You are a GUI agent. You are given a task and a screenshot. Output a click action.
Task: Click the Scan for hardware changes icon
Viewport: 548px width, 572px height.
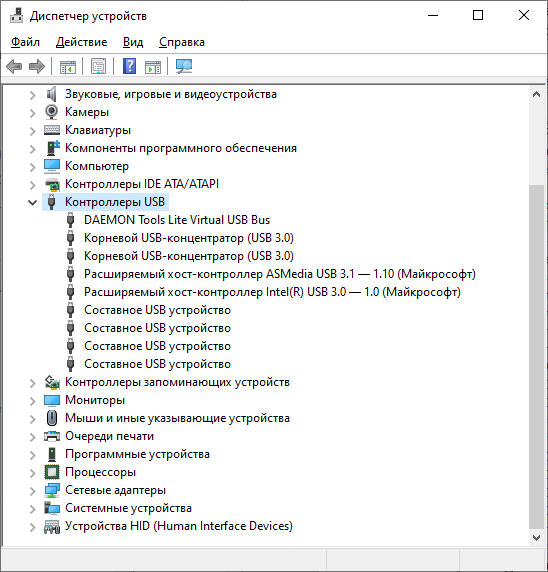(184, 66)
